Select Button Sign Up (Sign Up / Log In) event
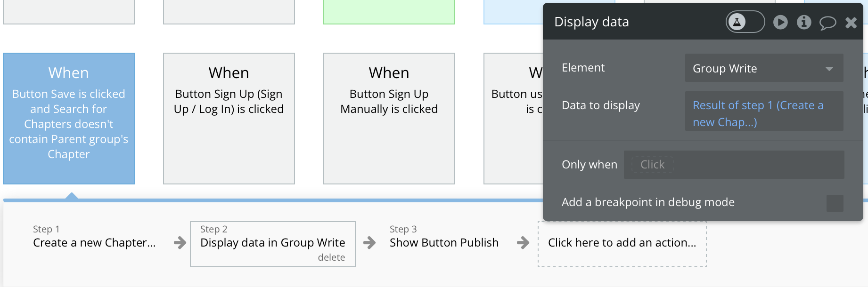Screen dimensions: 868x287 229,118
